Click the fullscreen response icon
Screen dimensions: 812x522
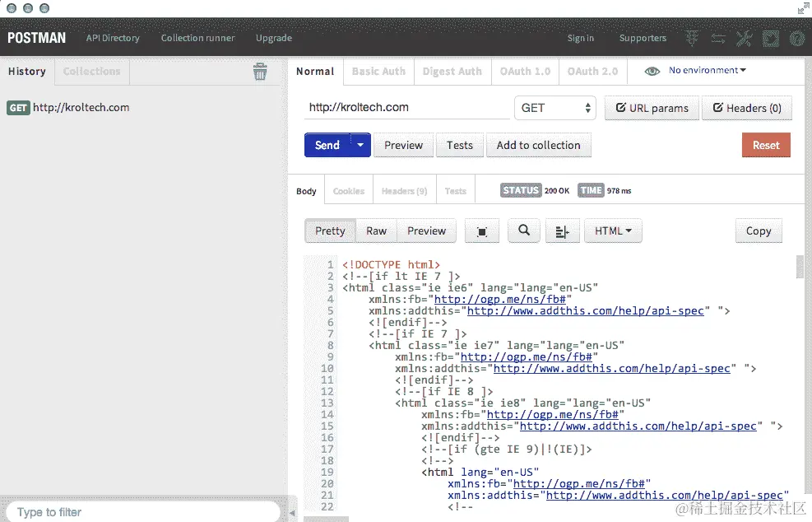coord(481,231)
